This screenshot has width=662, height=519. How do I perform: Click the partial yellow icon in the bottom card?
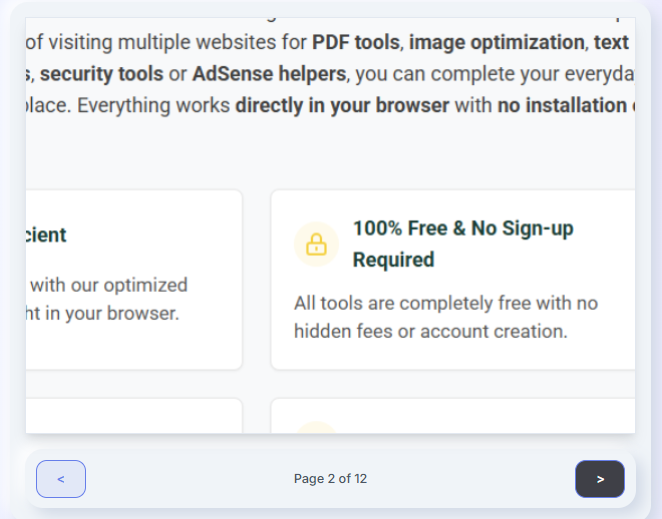(316, 427)
